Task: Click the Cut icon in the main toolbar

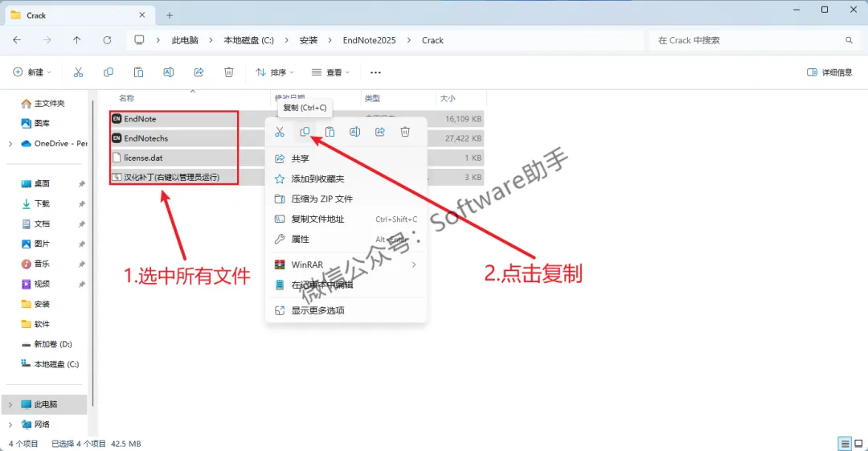Action: (78, 72)
